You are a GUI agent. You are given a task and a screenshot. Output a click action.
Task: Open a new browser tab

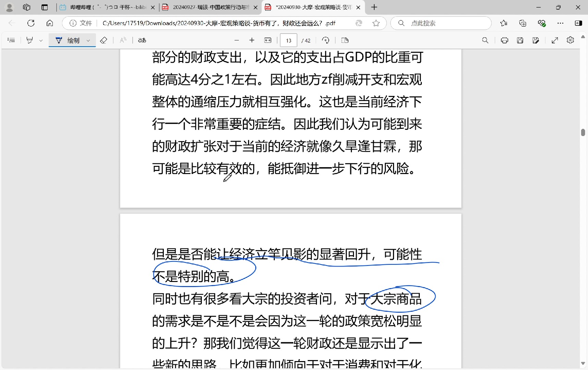[x=374, y=7]
